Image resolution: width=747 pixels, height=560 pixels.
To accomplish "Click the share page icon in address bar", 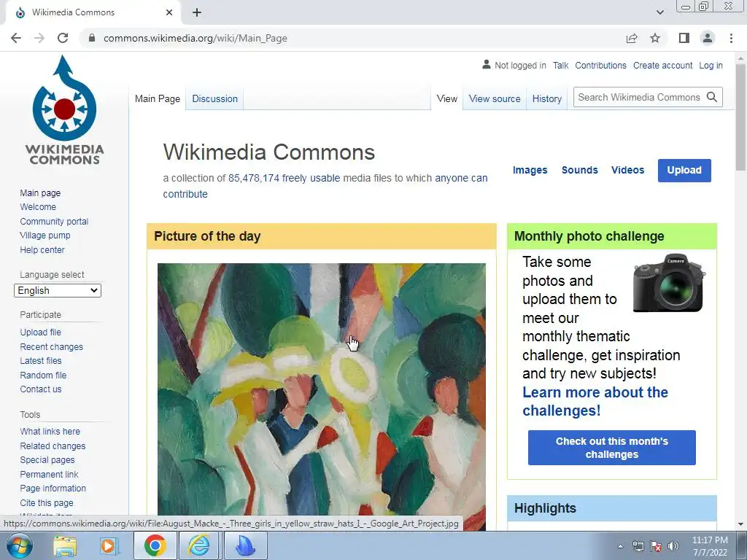I will [632, 38].
